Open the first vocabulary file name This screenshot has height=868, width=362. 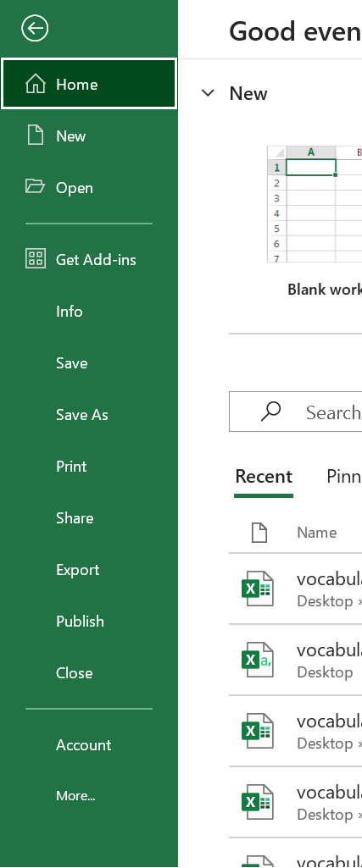pos(329,578)
